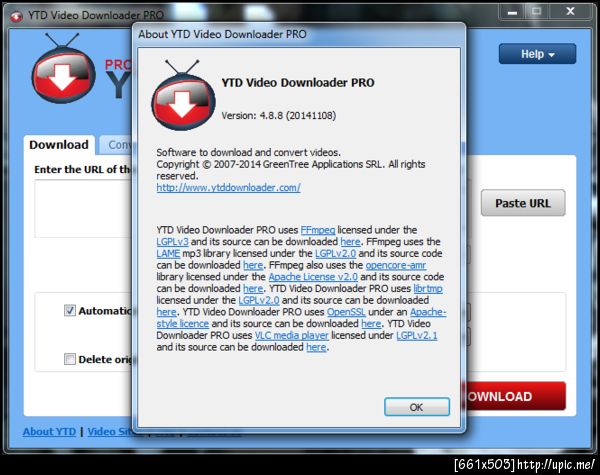
Task: Click the 'here' link after LGPLv2.1 text
Action: click(x=316, y=347)
